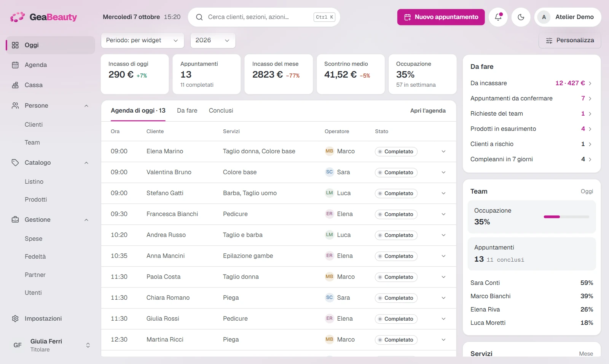Select Agenda di oggi tab
This screenshot has height=364, width=609.
[138, 111]
